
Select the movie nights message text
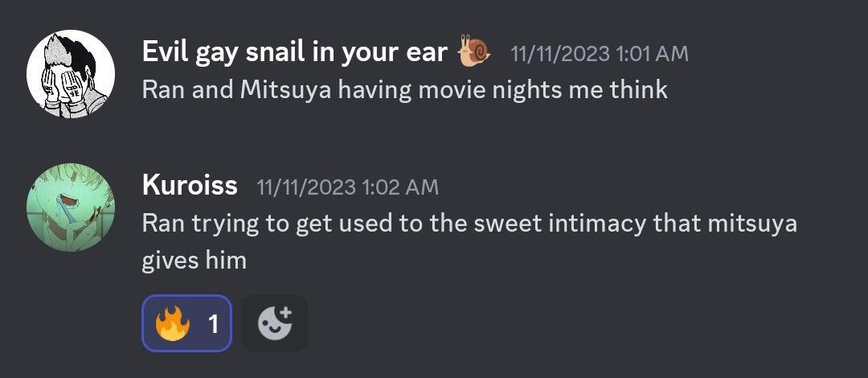404,89
